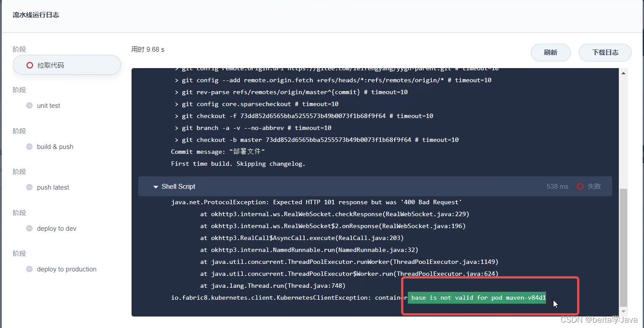Click highlighted text base is not valid for pod

(x=477, y=297)
